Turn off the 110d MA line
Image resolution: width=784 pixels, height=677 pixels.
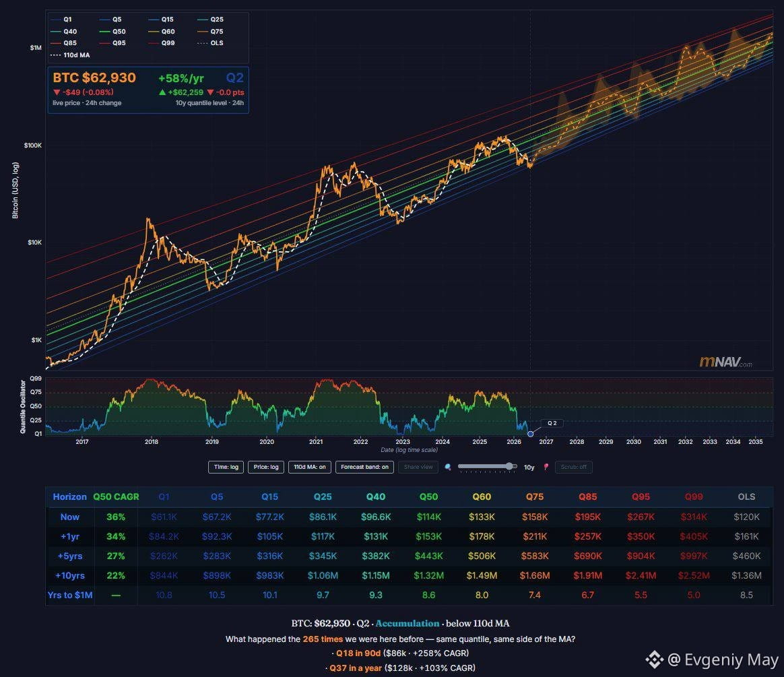coord(310,467)
